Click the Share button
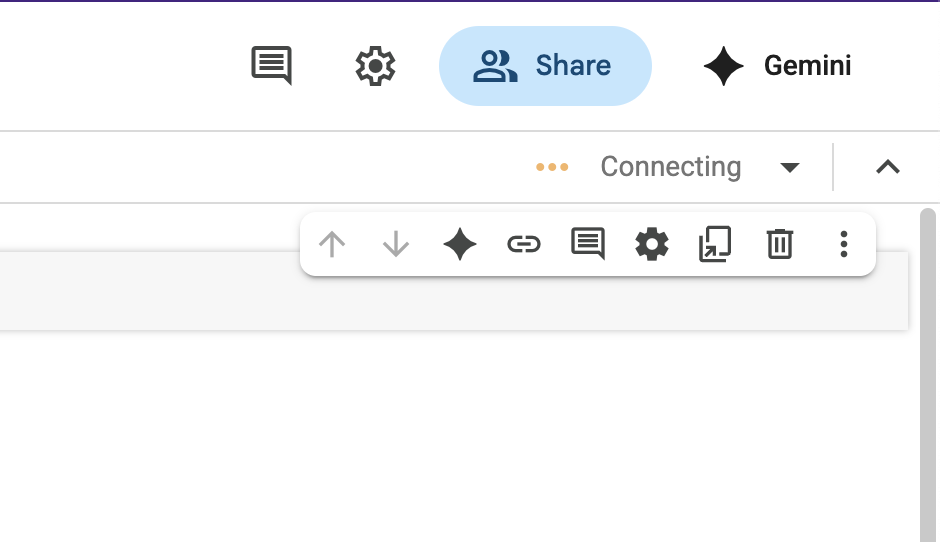Viewport: 940px width, 542px height. pos(545,66)
